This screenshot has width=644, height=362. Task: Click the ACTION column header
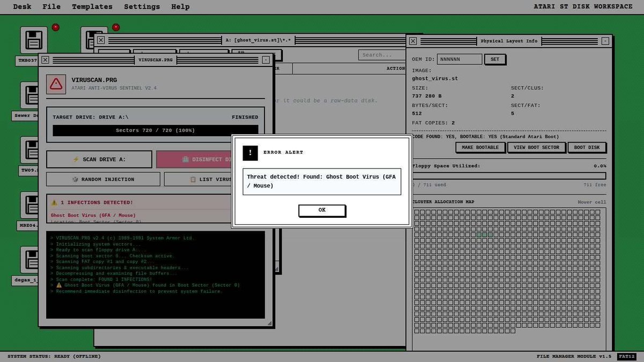point(396,69)
